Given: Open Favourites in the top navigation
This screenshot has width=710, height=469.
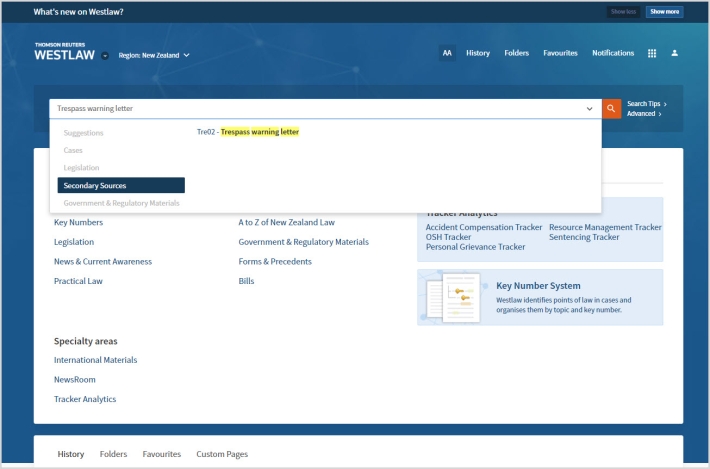Looking at the screenshot, I should pos(560,53).
